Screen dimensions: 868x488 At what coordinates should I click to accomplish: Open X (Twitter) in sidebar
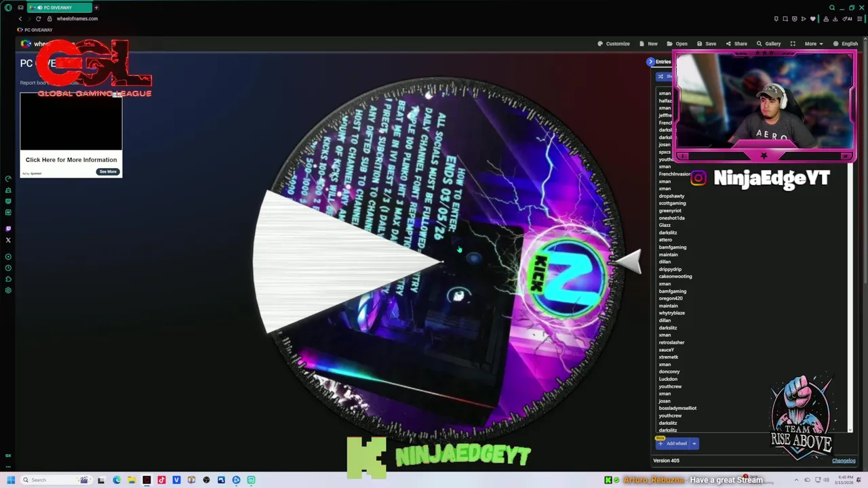[8, 240]
